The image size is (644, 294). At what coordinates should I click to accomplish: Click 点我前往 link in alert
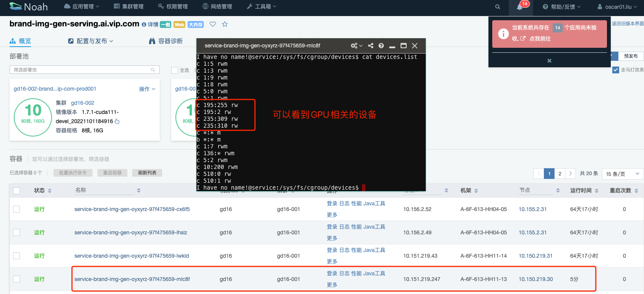[x=540, y=39]
